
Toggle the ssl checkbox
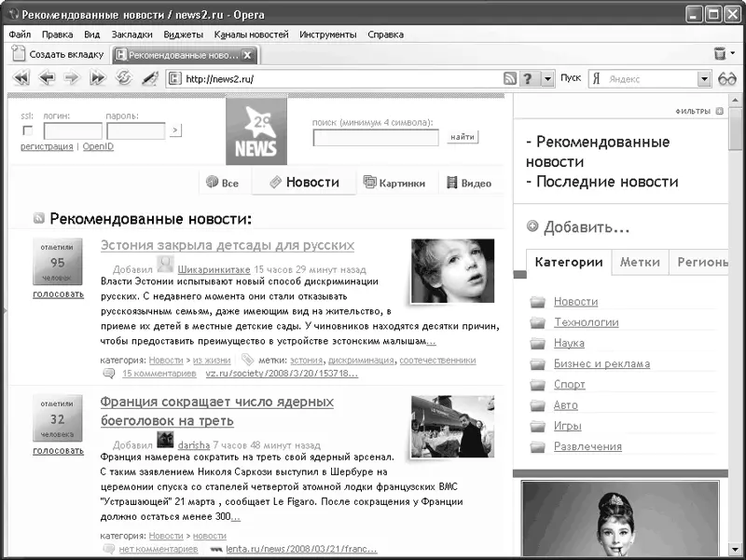tap(28, 130)
